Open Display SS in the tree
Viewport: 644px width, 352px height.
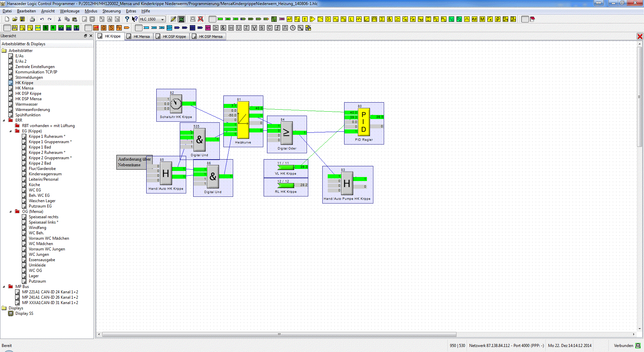coord(24,313)
